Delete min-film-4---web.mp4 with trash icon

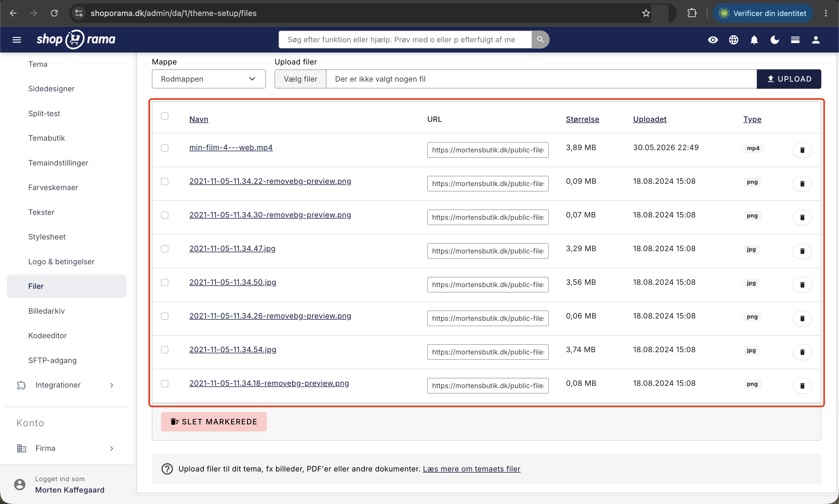[x=802, y=150]
